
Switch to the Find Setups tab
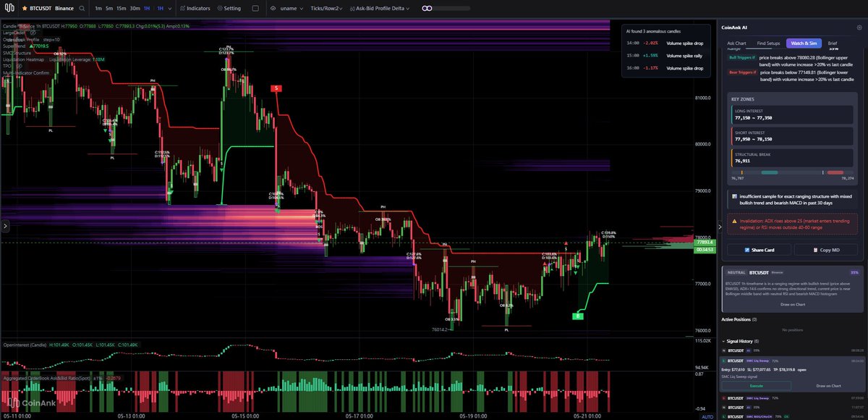768,43
